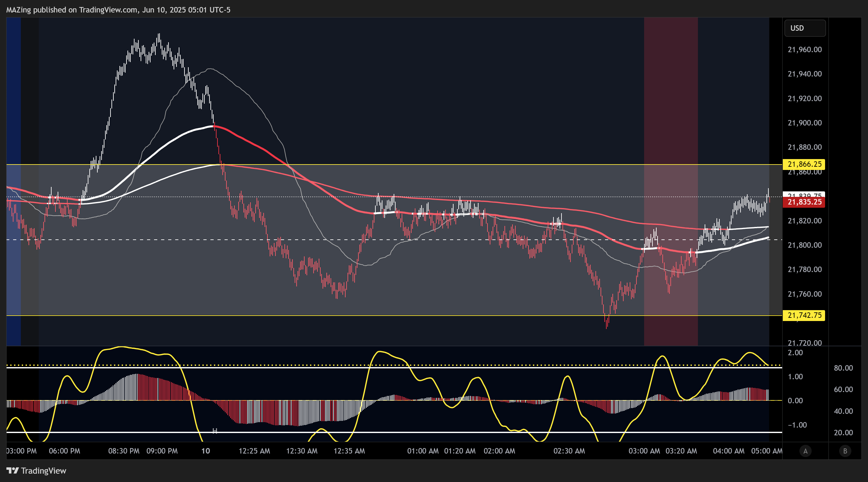Click the oscillator 80.00 scale label
This screenshot has width=868, height=482.
pos(843,368)
